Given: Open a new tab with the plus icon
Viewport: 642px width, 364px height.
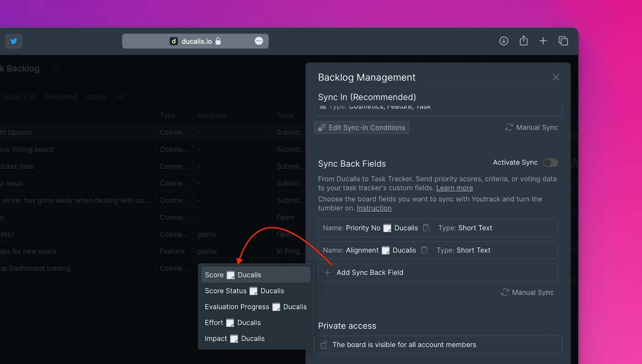Looking at the screenshot, I should pos(543,41).
